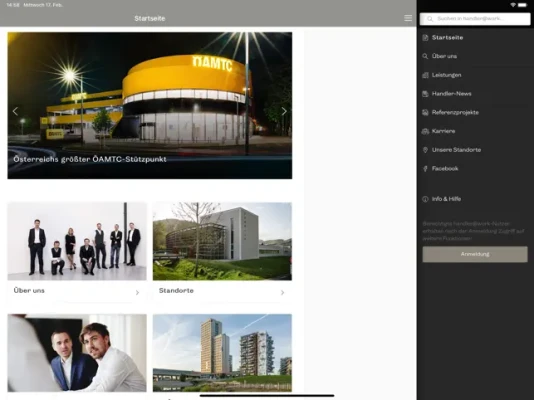Screen dimensions: 534x400
Task: Click the Standorte card title
Action: coord(176,290)
